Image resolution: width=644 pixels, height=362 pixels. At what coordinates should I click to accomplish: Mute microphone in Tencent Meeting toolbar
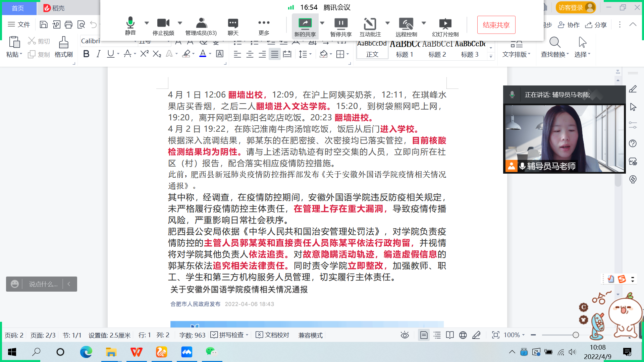[x=130, y=26]
